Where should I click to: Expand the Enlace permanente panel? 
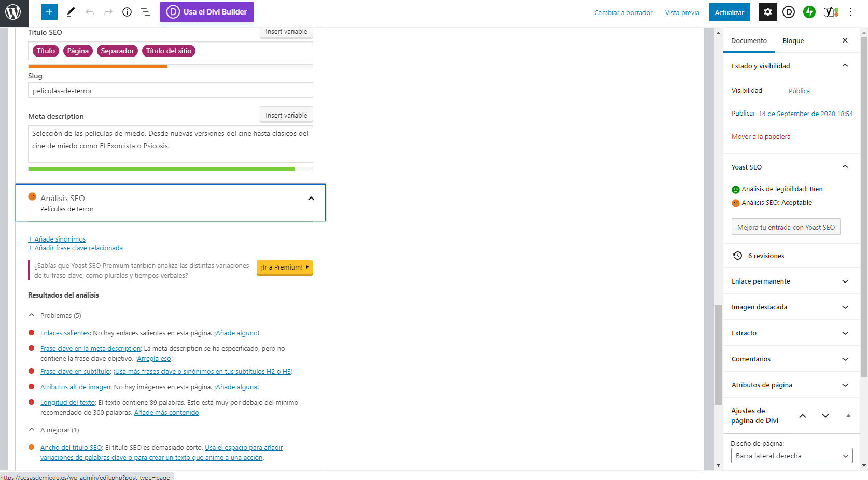coord(791,281)
